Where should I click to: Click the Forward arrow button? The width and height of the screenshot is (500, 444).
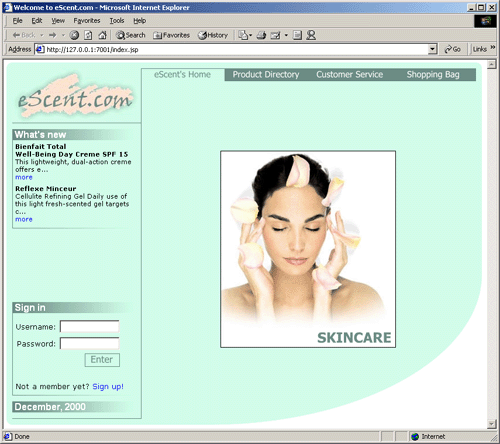click(x=52, y=35)
